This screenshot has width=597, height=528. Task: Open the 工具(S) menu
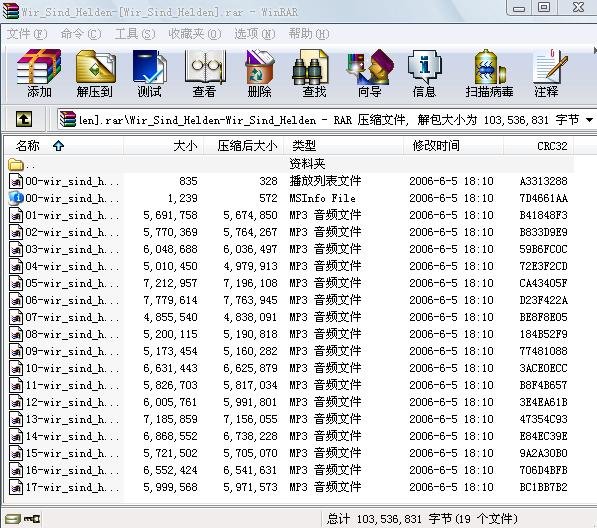tap(135, 34)
